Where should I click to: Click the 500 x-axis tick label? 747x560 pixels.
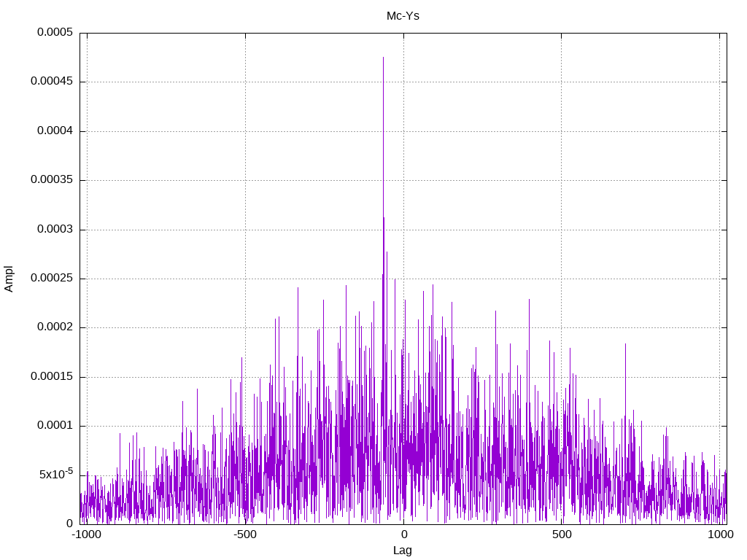click(x=562, y=534)
